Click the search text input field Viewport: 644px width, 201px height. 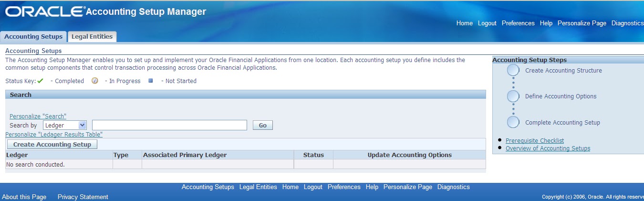(x=169, y=125)
